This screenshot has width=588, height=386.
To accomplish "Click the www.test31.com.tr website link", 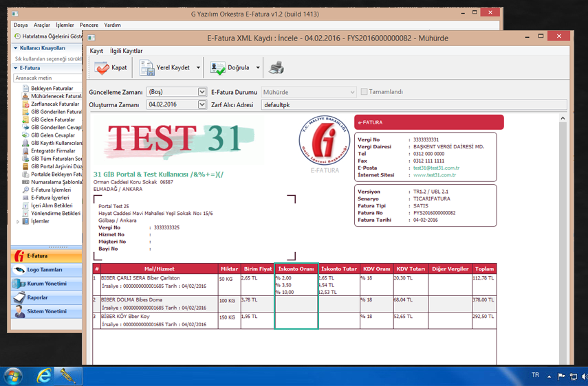I will click(x=434, y=175).
